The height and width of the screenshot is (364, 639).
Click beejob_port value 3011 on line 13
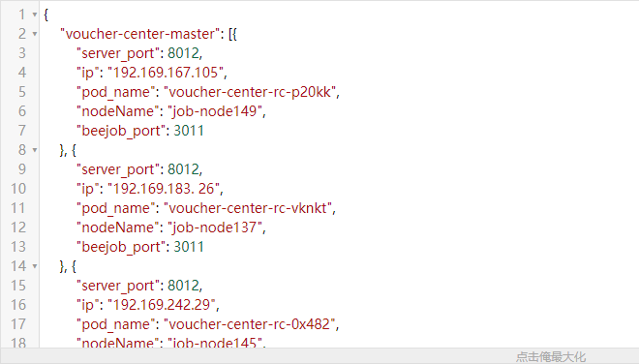click(x=189, y=247)
